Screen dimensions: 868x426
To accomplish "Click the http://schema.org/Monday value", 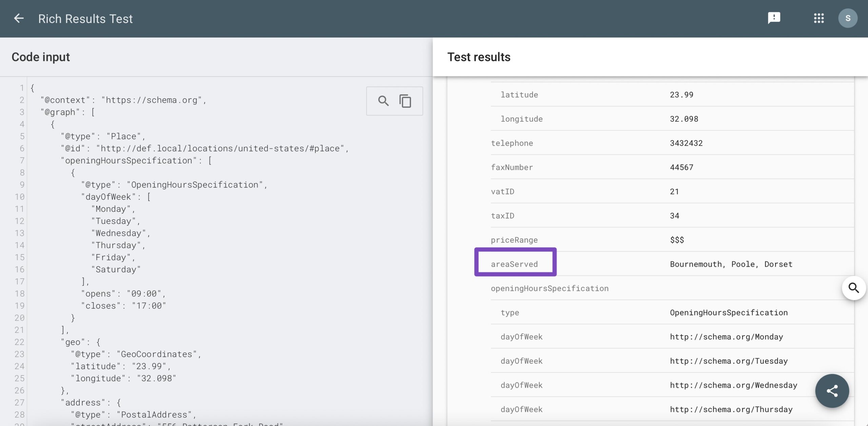I will 726,337.
